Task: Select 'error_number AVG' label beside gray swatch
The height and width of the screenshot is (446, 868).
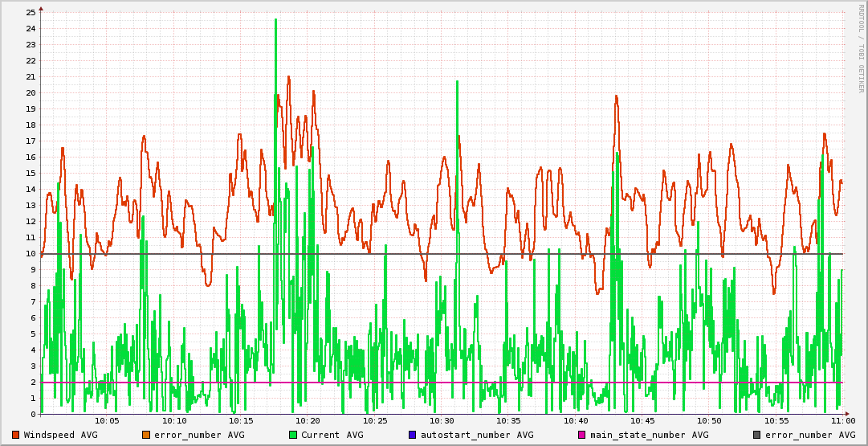Action: coord(810,435)
